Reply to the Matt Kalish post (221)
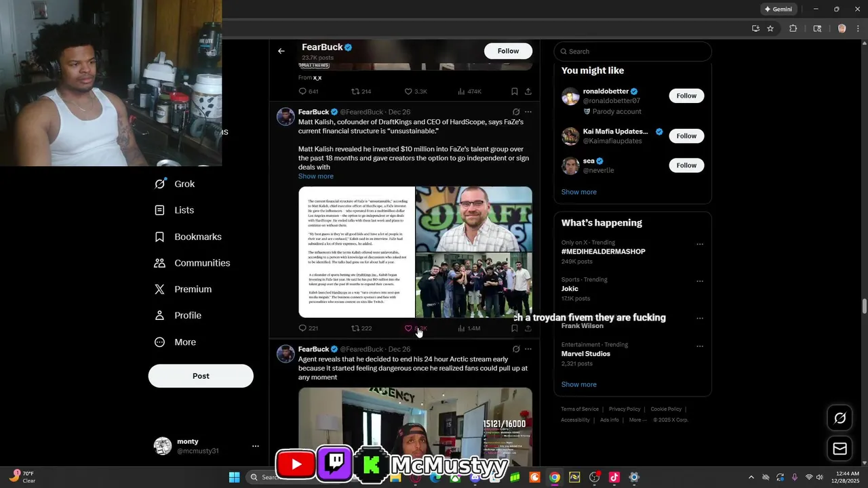Viewport: 868px width, 488px height. 302,328
